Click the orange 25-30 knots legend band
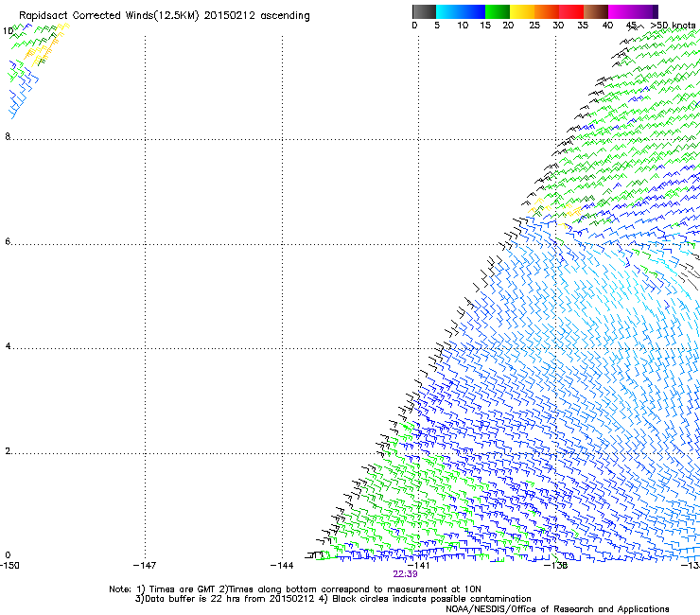The width and height of the screenshot is (700, 615). [547, 11]
